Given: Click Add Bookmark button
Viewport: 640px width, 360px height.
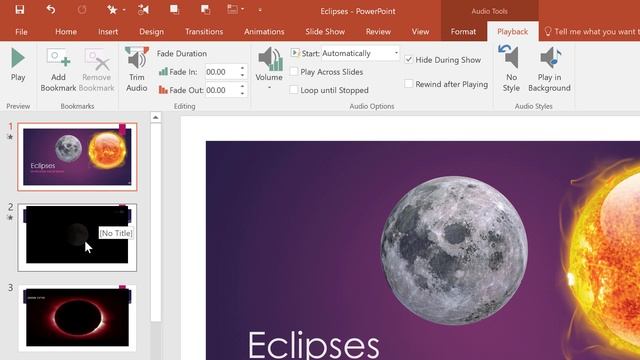Looking at the screenshot, I should 58,69.
